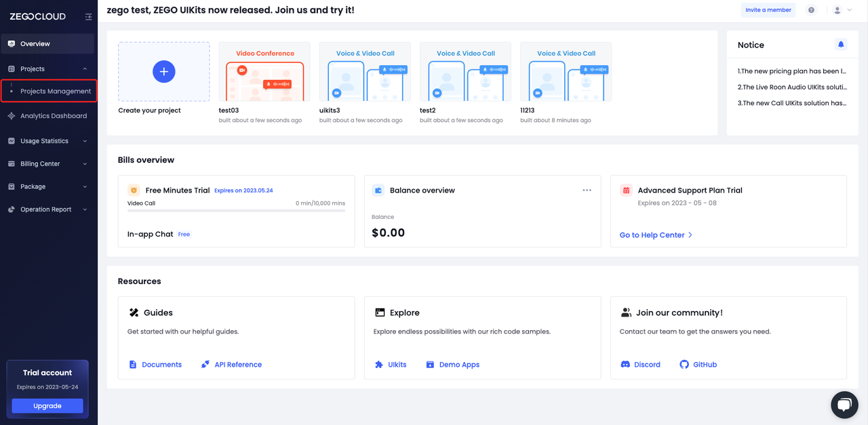Expand the Billing Center chevron
The width and height of the screenshot is (868, 425).
[85, 164]
